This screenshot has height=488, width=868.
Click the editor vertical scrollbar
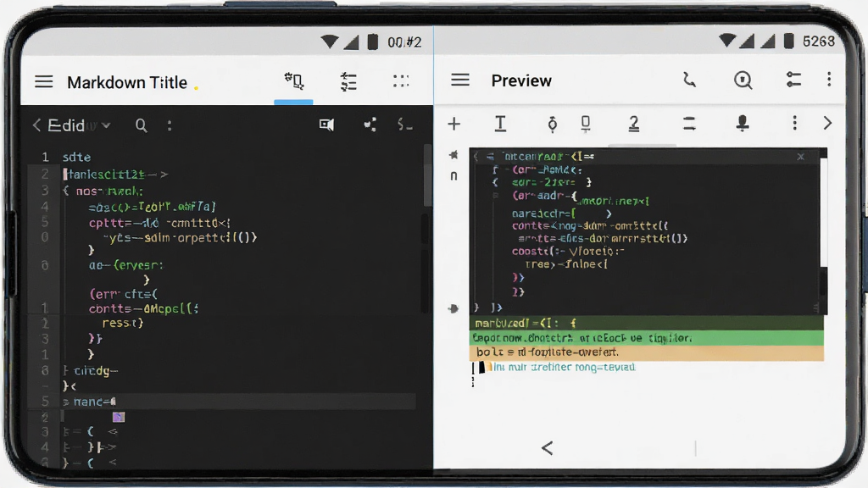tap(427, 175)
